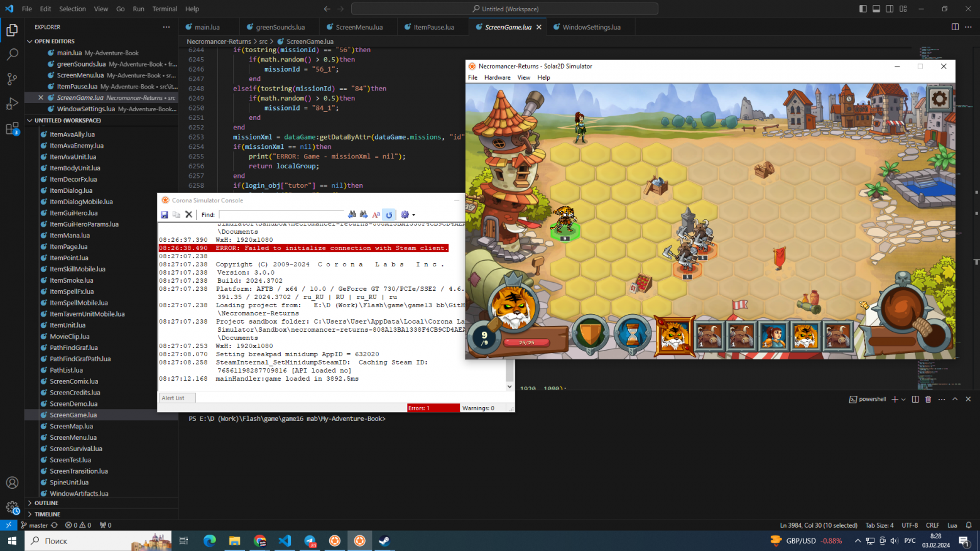This screenshot has width=980, height=551.
Task: Open ItemDialog.lua in the file tree
Action: [71, 191]
